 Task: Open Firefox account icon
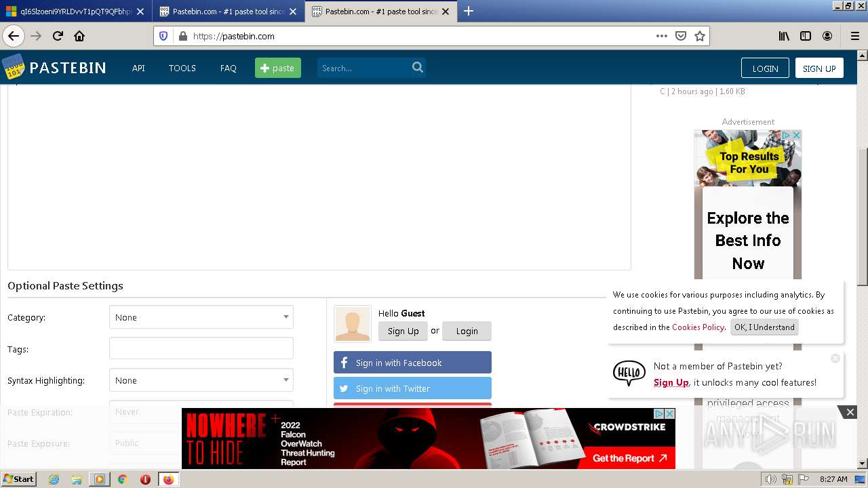(827, 36)
